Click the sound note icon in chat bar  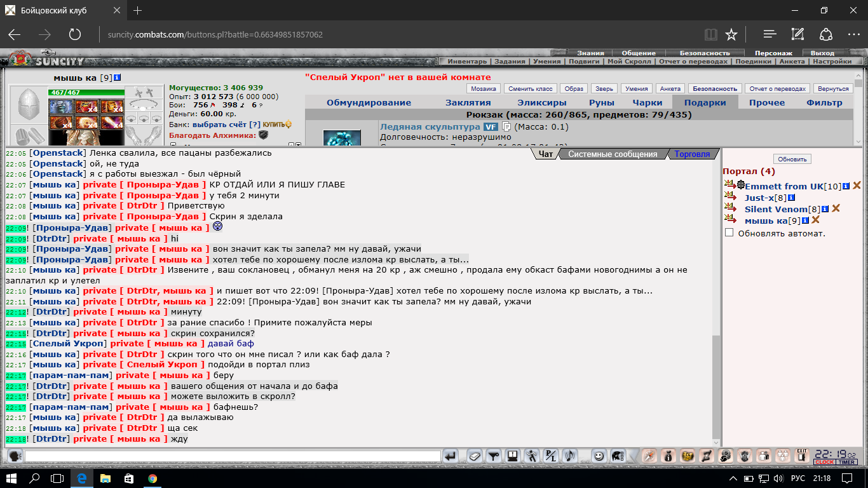coord(570,456)
